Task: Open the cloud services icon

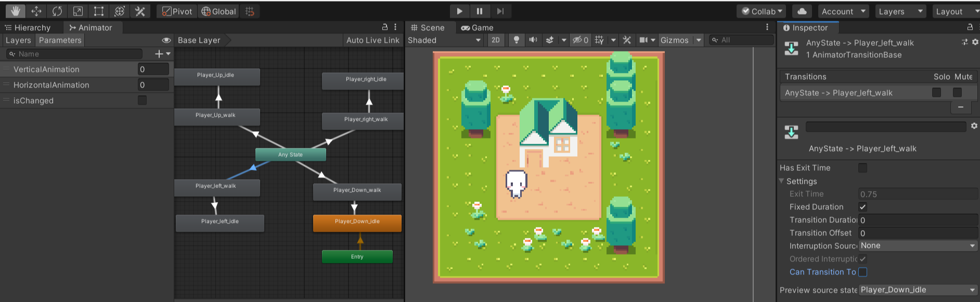Action: 802,11
